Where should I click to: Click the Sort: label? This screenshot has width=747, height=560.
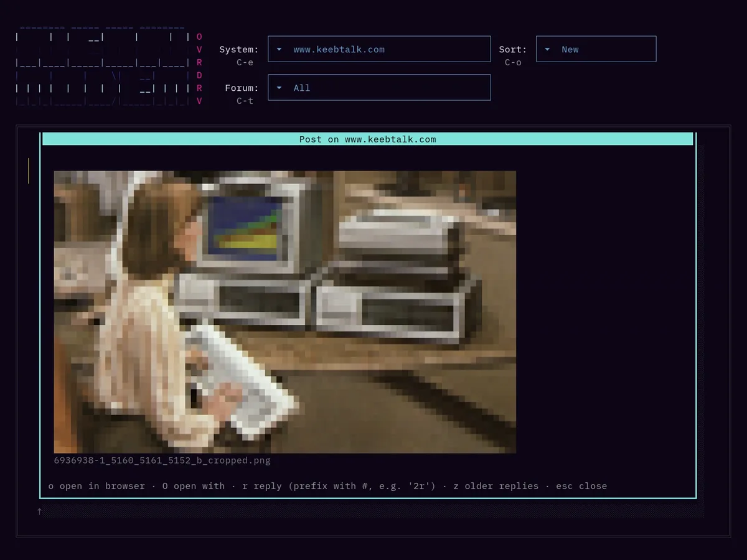click(x=513, y=50)
